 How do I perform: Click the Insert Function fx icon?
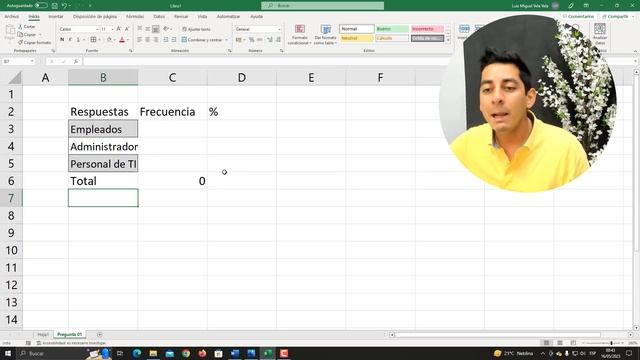[x=76, y=61]
